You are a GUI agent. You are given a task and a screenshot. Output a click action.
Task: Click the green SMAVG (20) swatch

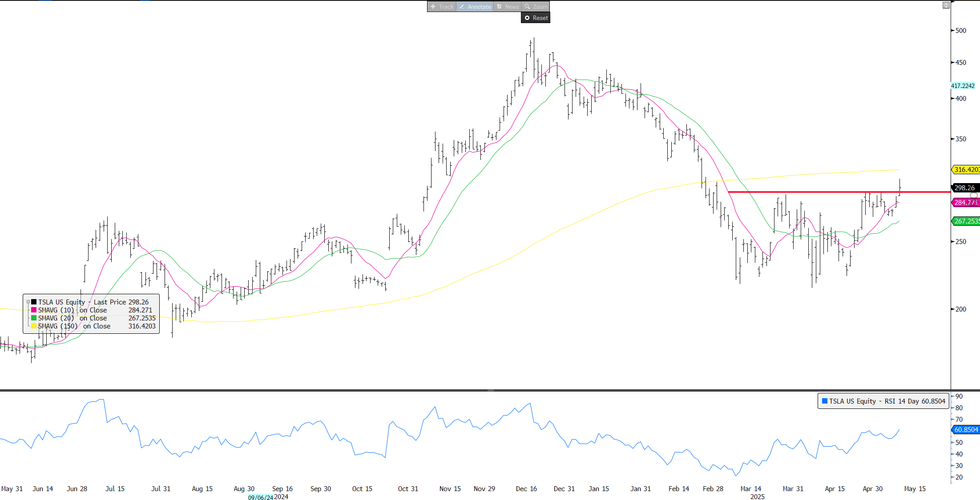click(34, 318)
